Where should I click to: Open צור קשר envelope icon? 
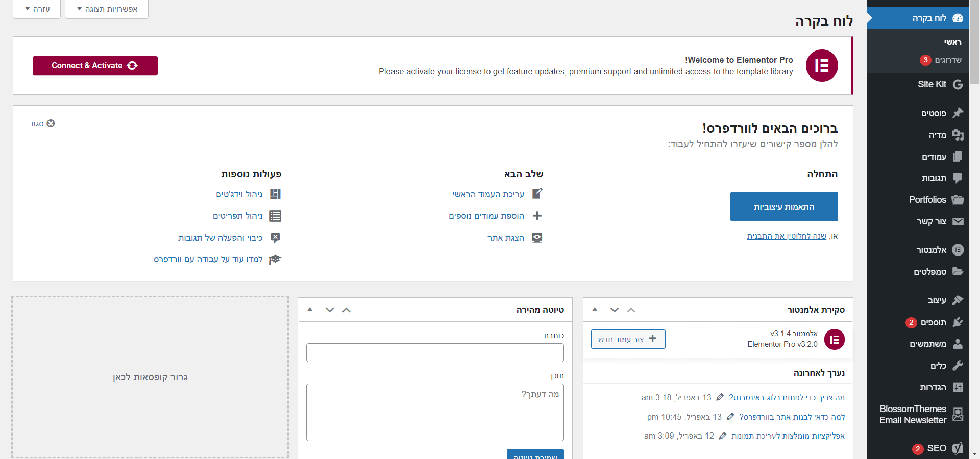pyautogui.click(x=958, y=221)
